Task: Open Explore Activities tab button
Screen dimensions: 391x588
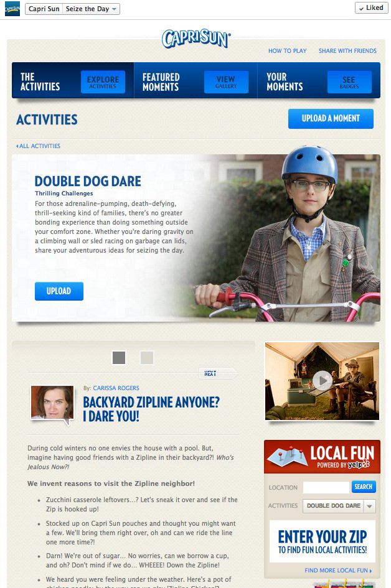Action: point(103,82)
